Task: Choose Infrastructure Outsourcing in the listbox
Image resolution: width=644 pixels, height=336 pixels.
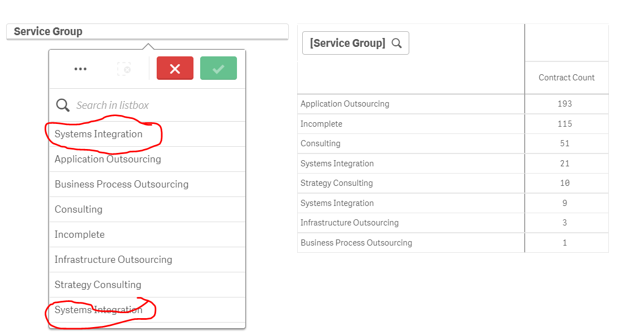Action: (x=113, y=260)
